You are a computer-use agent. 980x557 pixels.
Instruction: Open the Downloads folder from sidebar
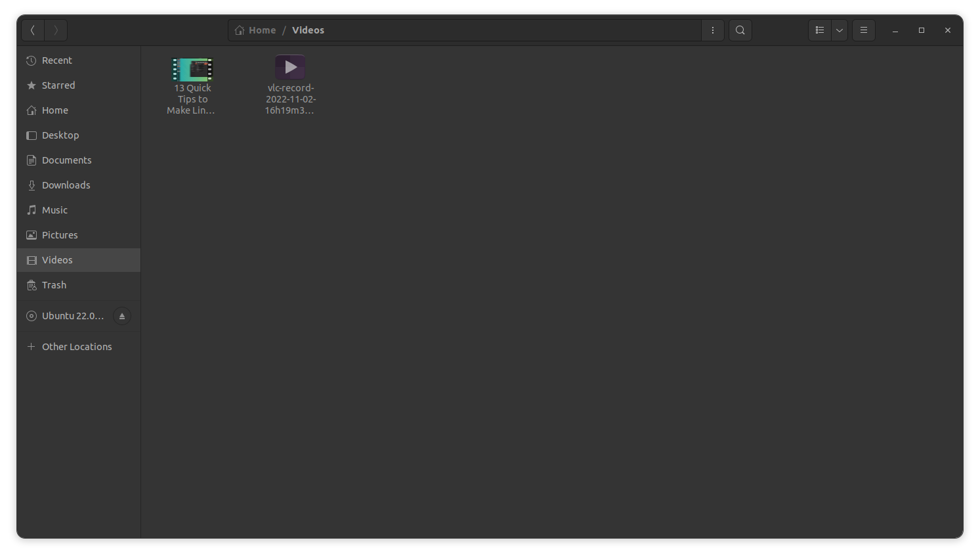tap(66, 185)
